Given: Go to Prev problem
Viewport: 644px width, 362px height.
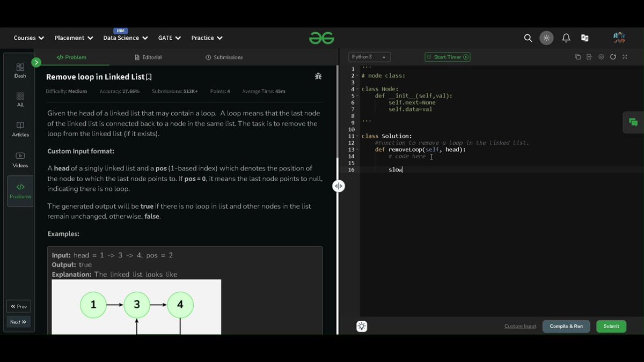Looking at the screenshot, I should point(19,306).
